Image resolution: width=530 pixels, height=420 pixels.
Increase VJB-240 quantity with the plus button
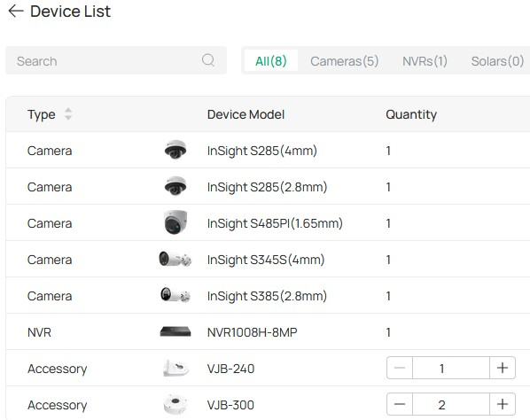[x=503, y=368]
